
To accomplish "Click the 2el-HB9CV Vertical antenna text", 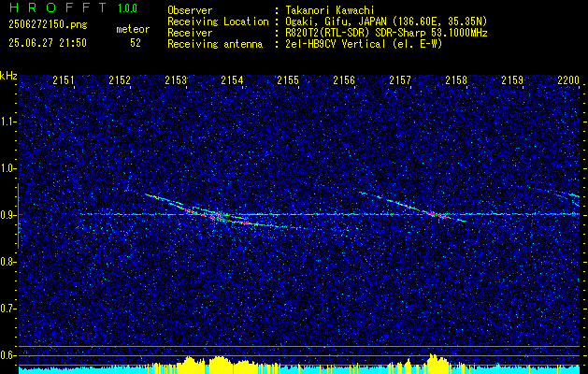I will (x=364, y=44).
